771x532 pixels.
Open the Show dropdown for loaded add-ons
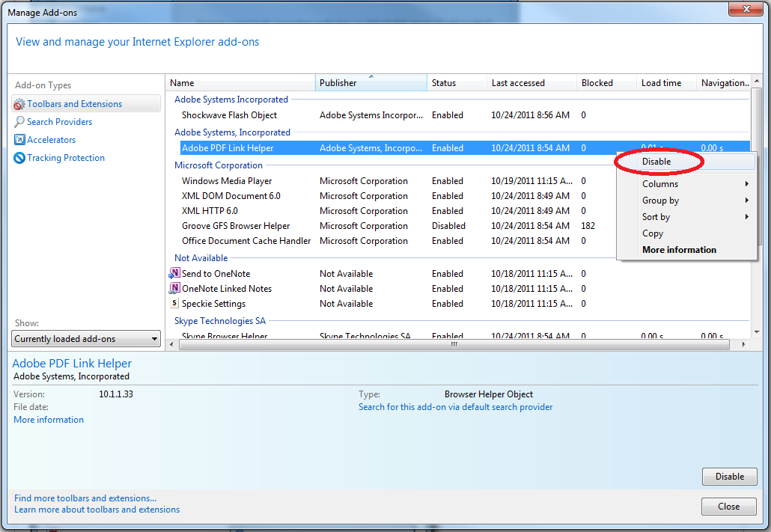click(x=86, y=339)
